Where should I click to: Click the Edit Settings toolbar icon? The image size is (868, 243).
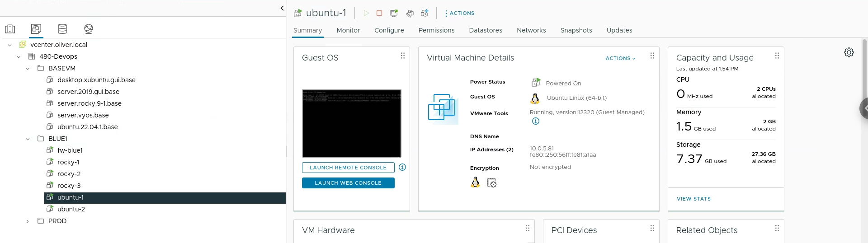[410, 13]
